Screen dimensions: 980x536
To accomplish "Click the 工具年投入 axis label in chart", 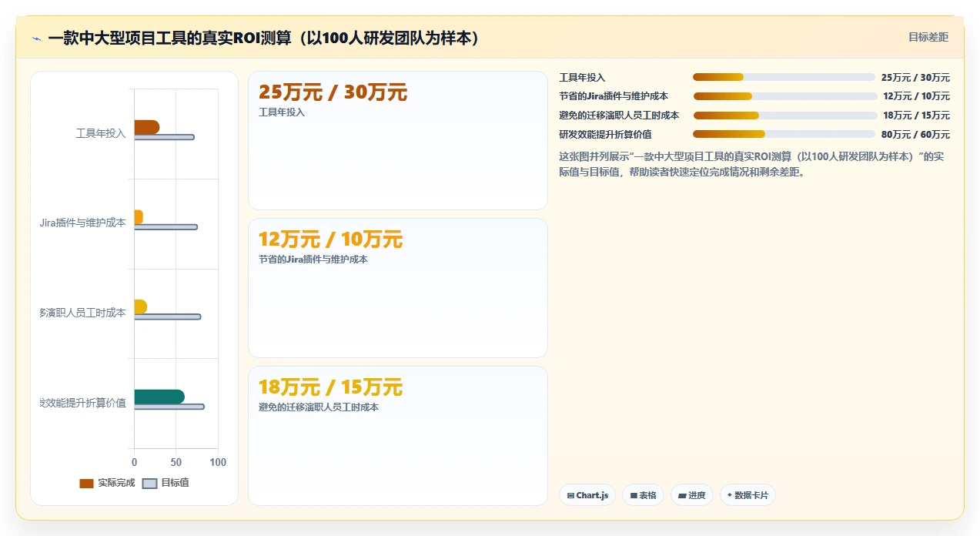I will point(101,134).
